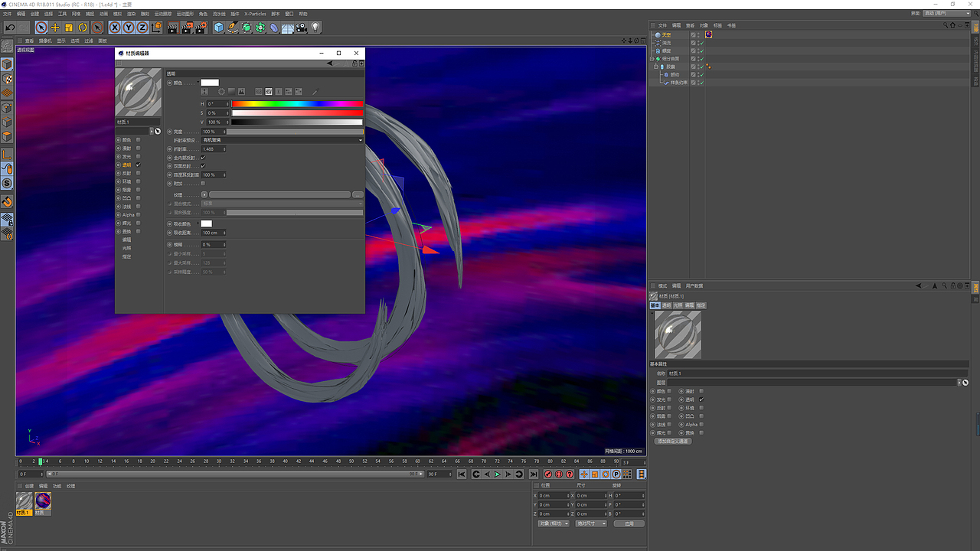Select the eyedropper color picker

(x=314, y=92)
